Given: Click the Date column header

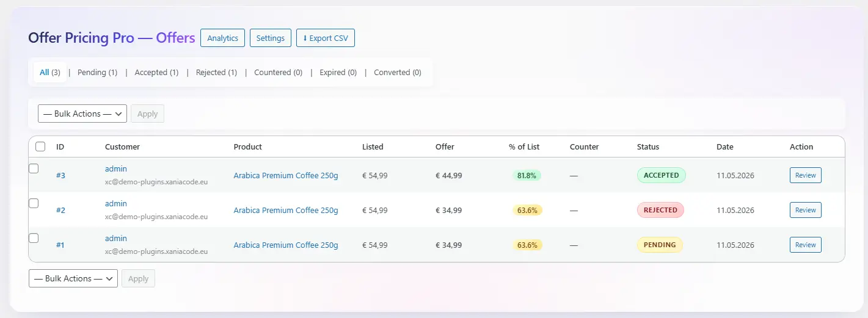Looking at the screenshot, I should click(x=725, y=146).
